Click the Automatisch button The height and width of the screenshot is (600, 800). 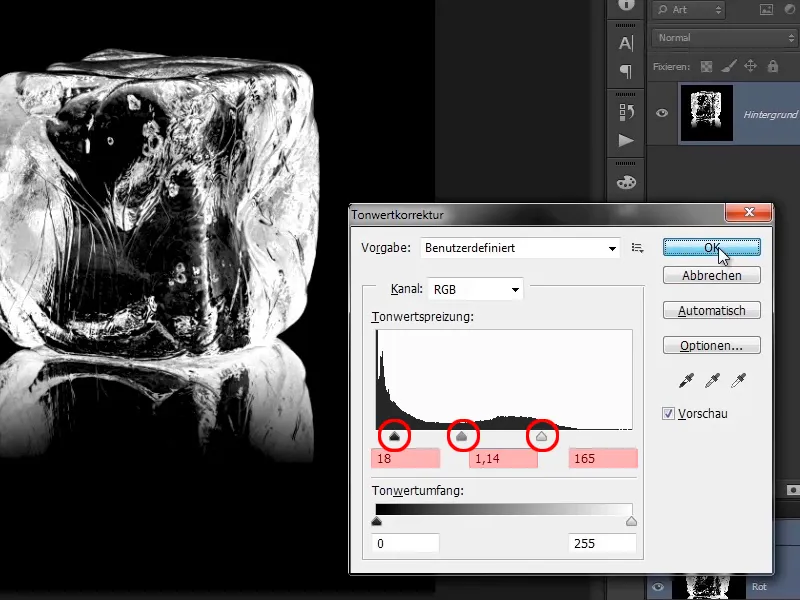(x=712, y=310)
